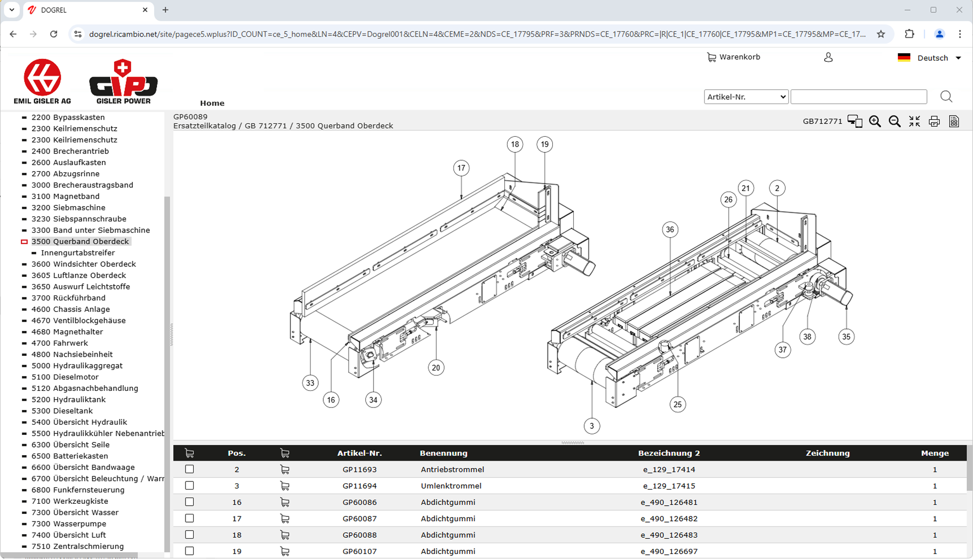
Task: Close the DOGREL browser tab
Action: pos(145,10)
